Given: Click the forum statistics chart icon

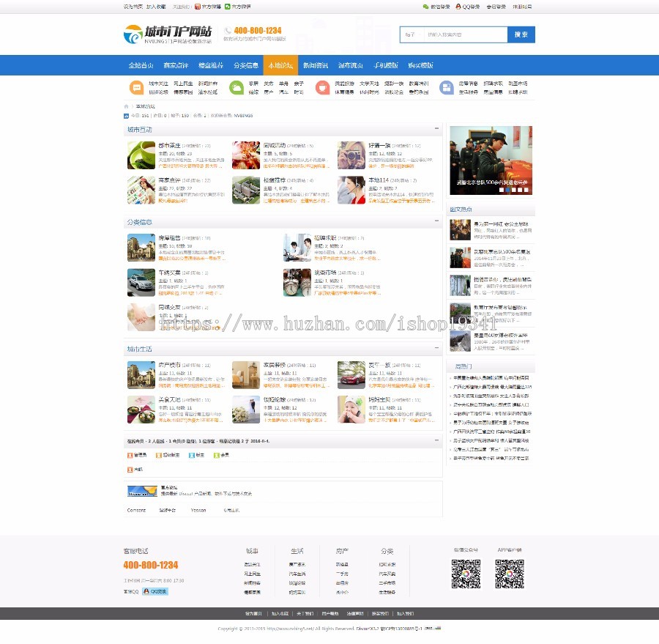Looking at the screenshot, I should click(x=126, y=116).
